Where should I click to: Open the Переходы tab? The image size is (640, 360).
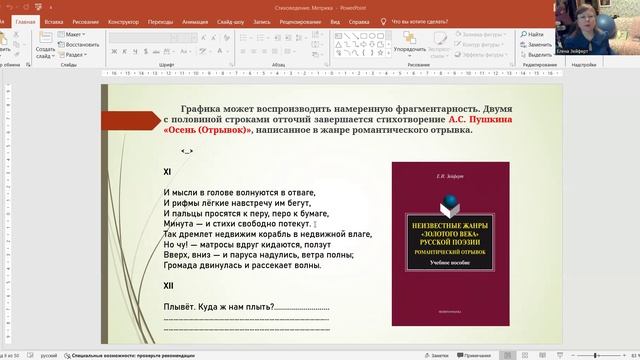click(x=160, y=22)
